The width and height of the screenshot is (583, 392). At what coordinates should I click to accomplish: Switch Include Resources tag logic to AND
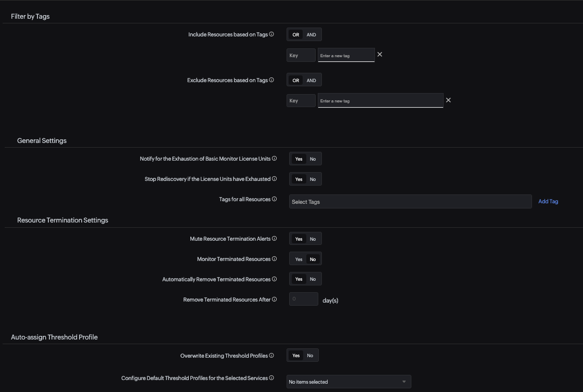(311, 34)
